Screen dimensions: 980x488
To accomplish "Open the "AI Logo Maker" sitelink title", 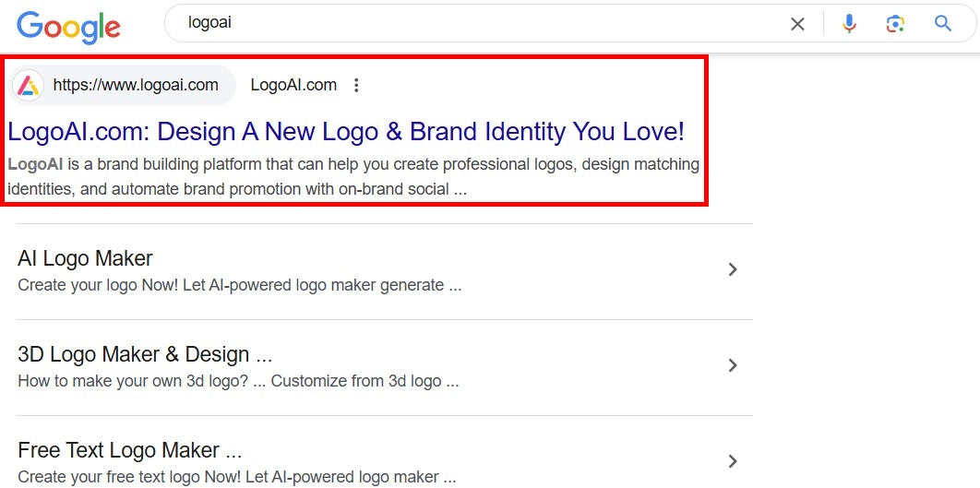I will (85, 258).
